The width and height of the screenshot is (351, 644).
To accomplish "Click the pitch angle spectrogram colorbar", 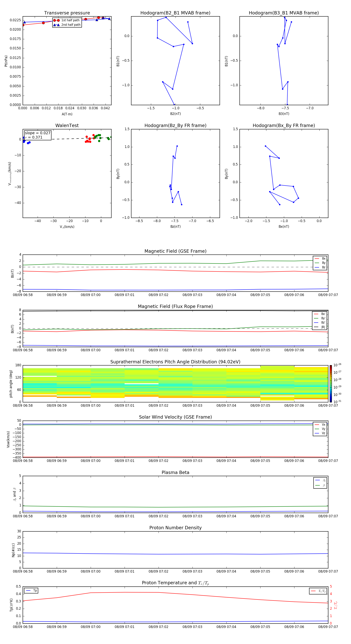I will pyautogui.click(x=331, y=384).
